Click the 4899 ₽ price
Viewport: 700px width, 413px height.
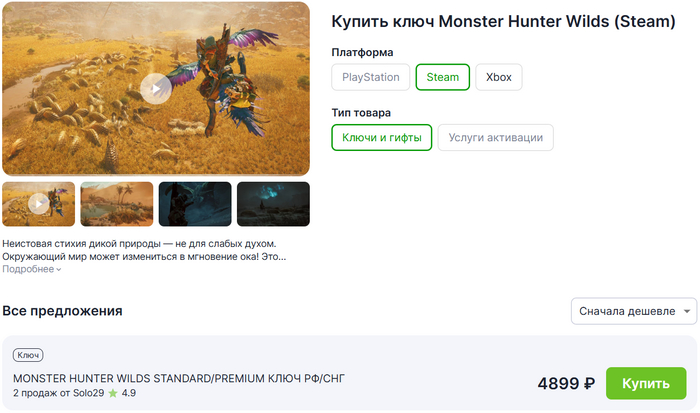coord(566,383)
